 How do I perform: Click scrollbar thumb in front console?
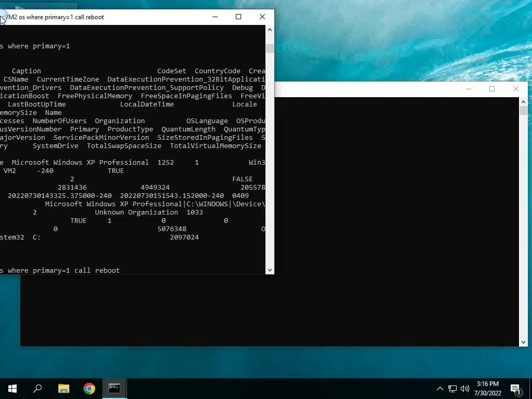click(270, 48)
